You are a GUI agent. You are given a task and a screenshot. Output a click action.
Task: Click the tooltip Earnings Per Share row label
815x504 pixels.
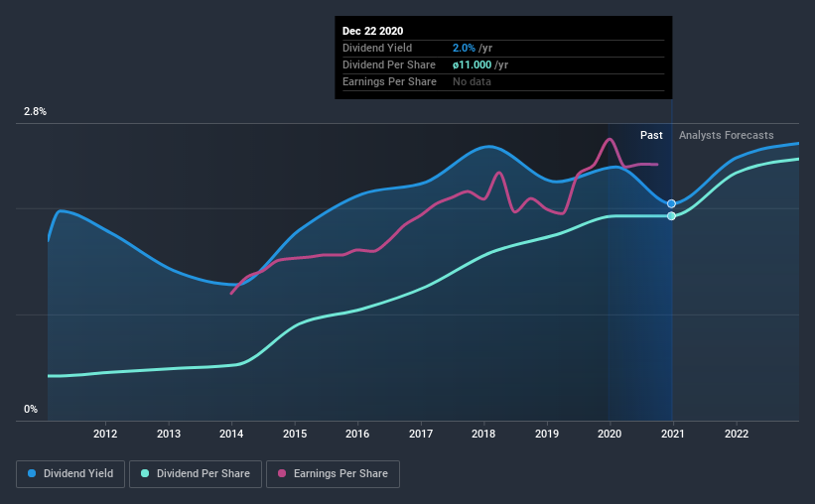[389, 82]
